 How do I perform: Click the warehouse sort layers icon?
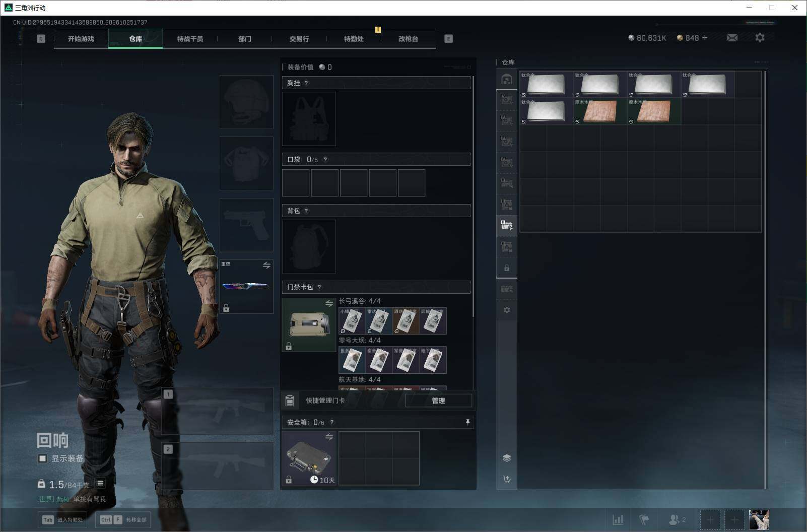(x=507, y=458)
